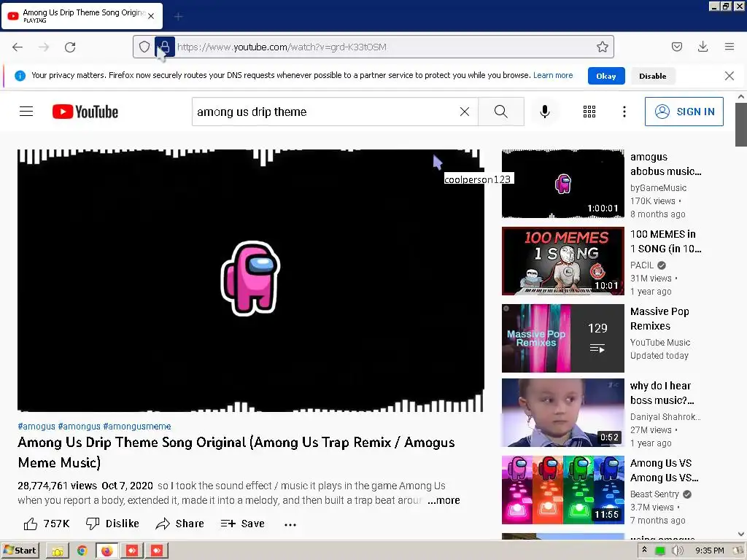Viewport: 747px width, 560px height.
Task: Expand the description with ...more
Action: tap(444, 500)
